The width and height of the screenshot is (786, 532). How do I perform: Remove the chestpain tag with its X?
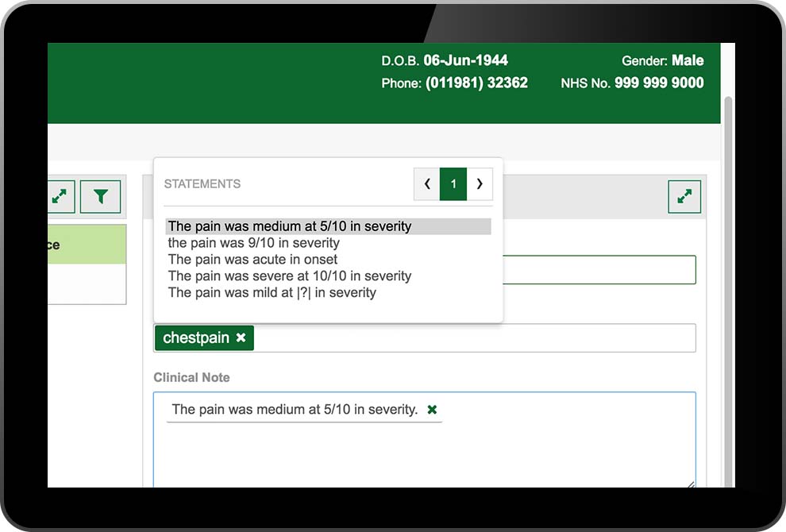pyautogui.click(x=241, y=338)
